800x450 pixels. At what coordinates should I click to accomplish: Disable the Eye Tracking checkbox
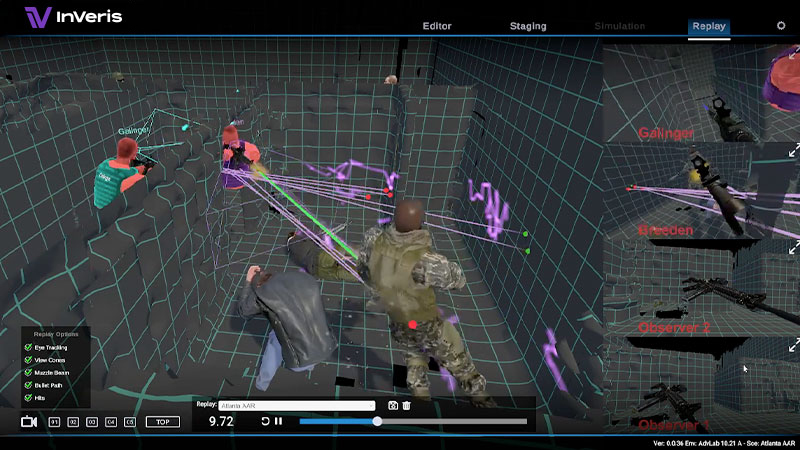click(x=28, y=346)
